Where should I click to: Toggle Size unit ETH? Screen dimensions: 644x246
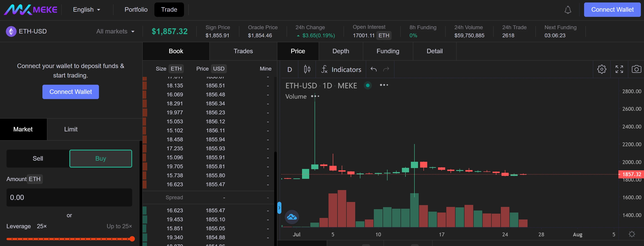click(176, 69)
